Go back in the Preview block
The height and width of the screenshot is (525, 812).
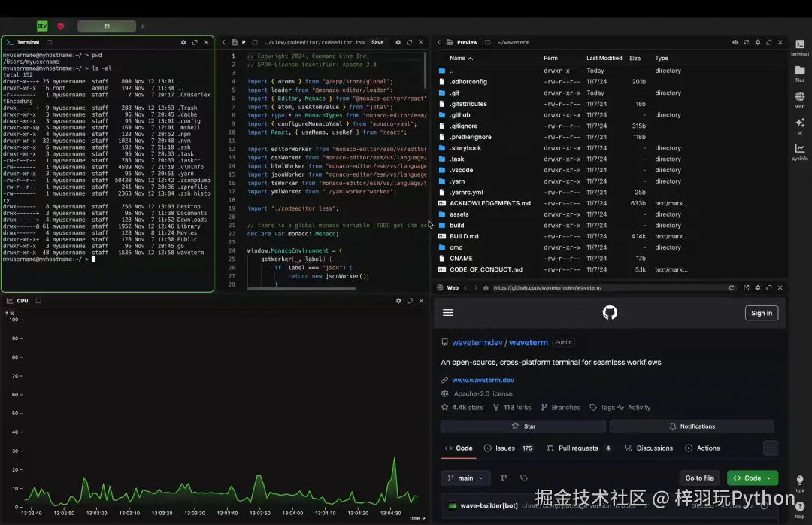tap(438, 43)
